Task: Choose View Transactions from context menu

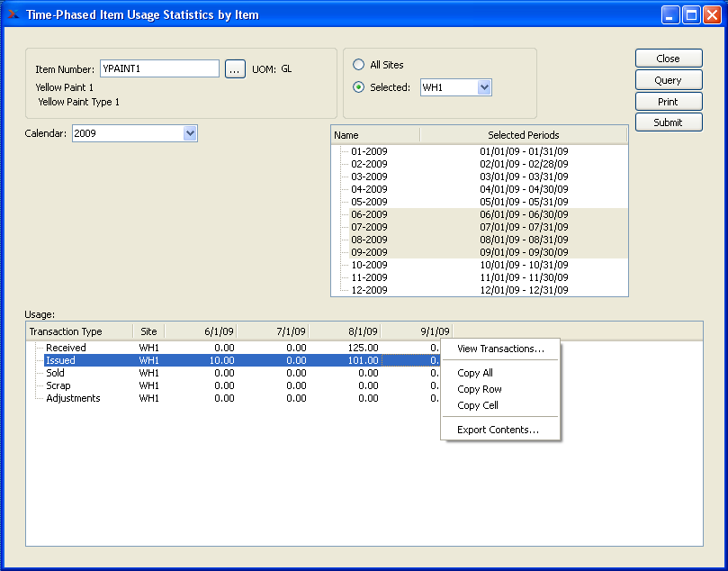Action: [500, 349]
